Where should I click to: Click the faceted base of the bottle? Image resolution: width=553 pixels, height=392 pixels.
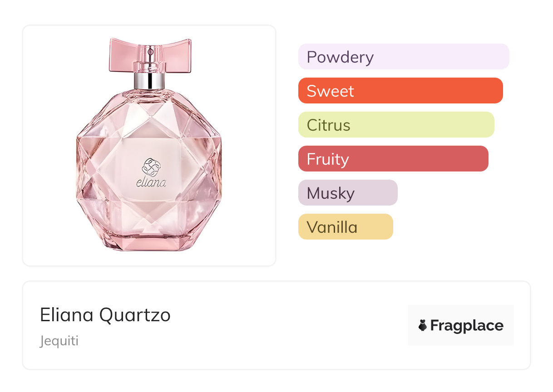[x=149, y=240]
